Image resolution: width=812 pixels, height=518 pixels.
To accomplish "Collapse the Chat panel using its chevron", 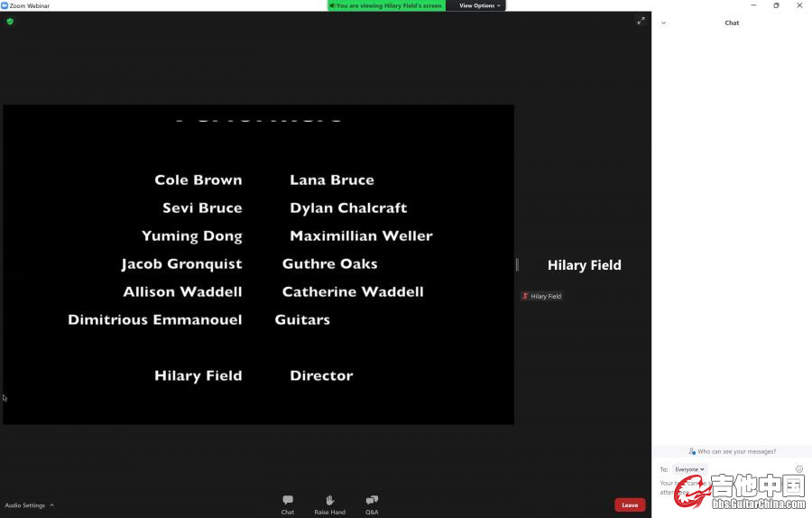I will (x=664, y=23).
